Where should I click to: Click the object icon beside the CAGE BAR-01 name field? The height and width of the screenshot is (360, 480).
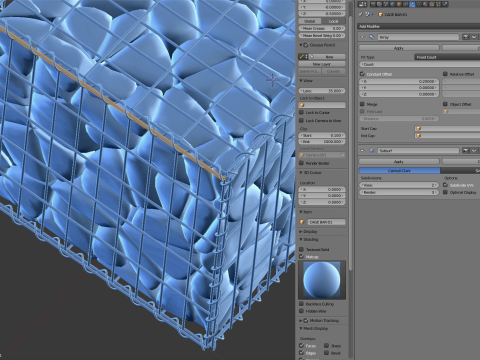coord(302,222)
